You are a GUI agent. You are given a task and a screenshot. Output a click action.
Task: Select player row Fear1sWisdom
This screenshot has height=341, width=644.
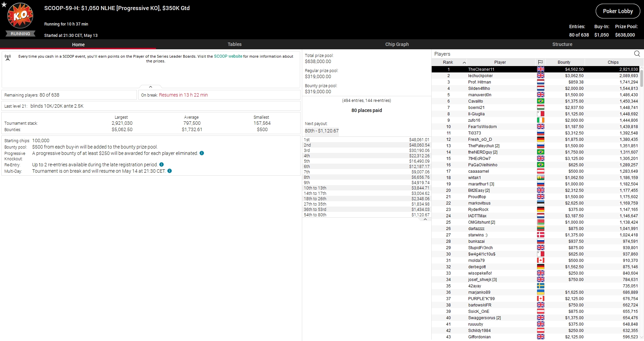tap(535, 126)
